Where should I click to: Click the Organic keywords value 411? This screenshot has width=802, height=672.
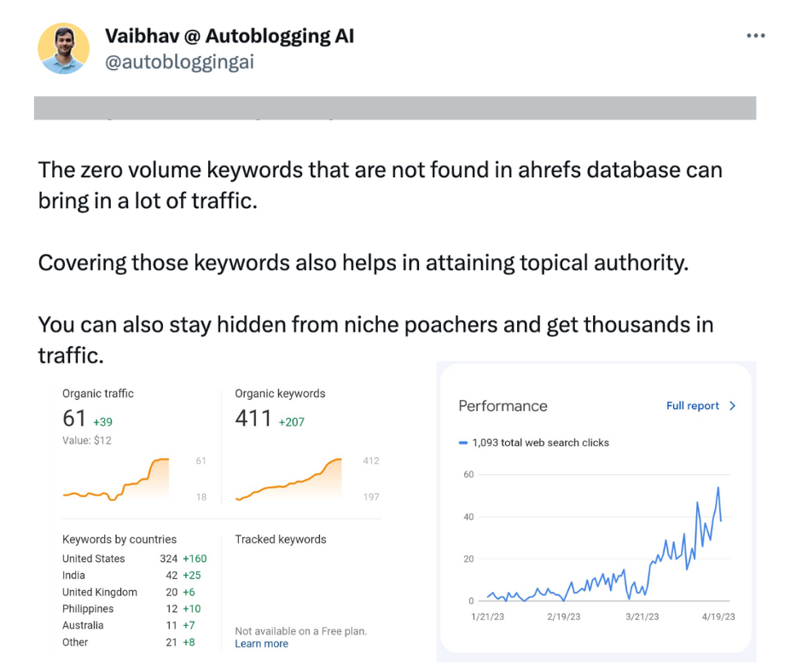pos(253,418)
